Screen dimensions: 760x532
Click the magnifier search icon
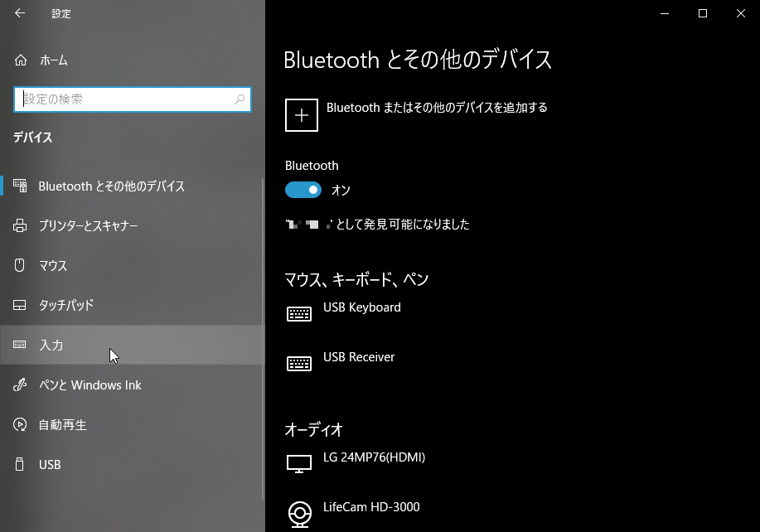(240, 99)
